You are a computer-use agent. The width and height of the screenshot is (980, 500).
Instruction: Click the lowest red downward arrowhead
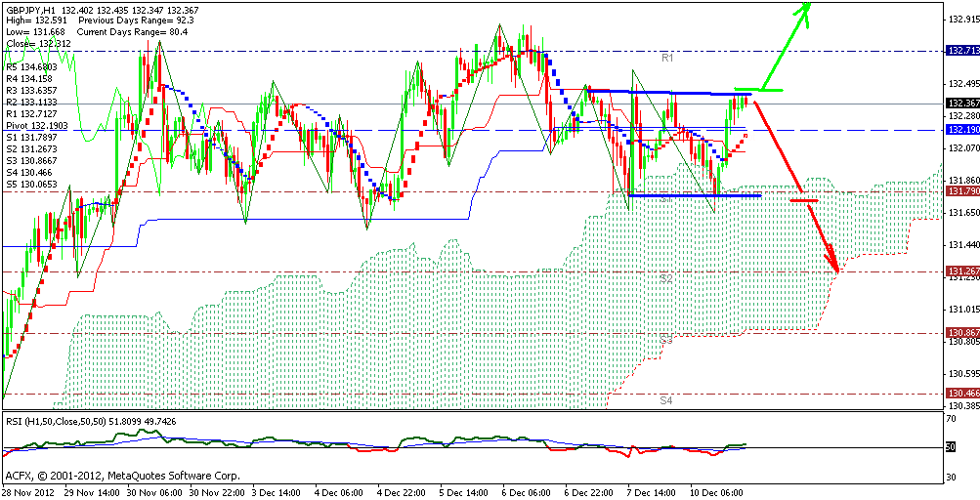point(835,267)
